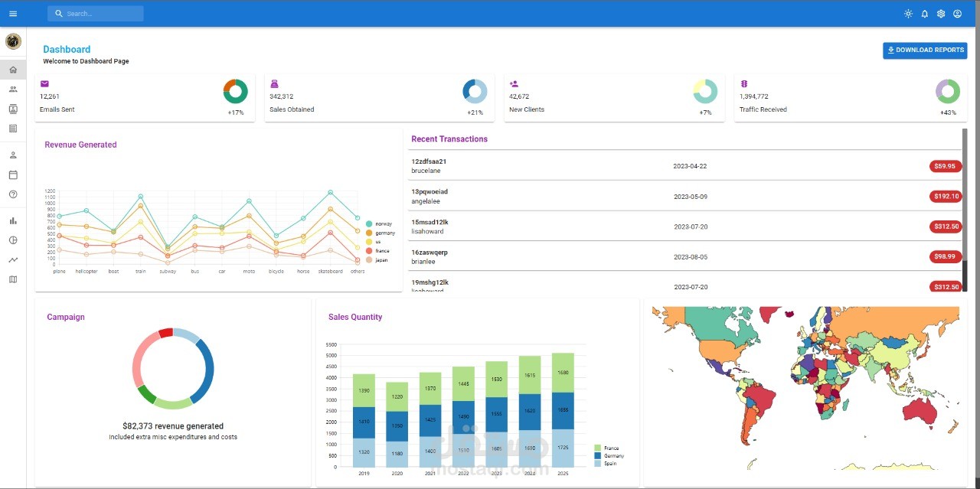Toggle light mode with the sun icon

point(908,13)
